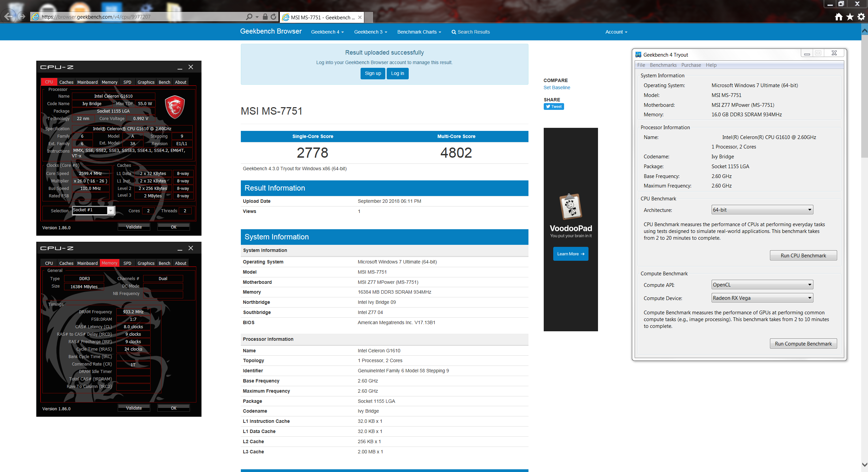Click Run CPU Benchmark button
Viewport: 868px width, 472px height.
(803, 256)
